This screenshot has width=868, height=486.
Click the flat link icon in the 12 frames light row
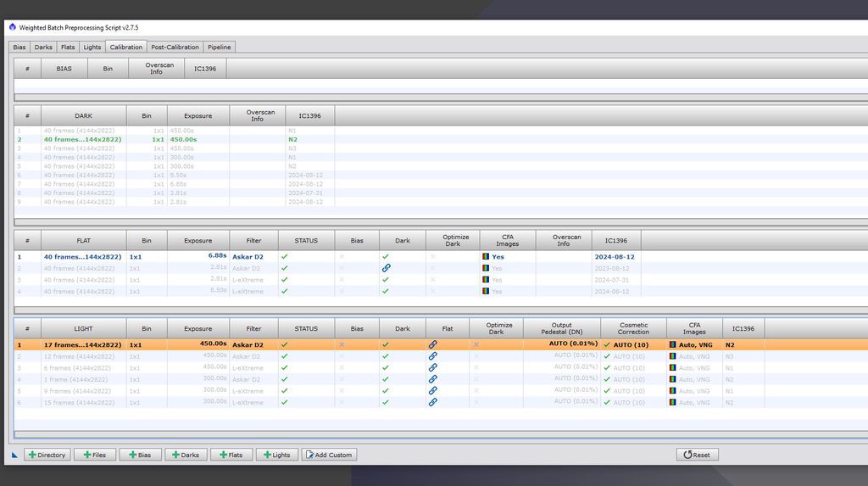pos(433,356)
